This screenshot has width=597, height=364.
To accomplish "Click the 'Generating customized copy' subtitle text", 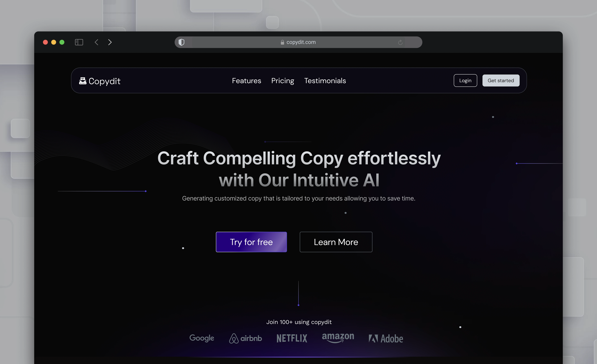I will point(298,198).
